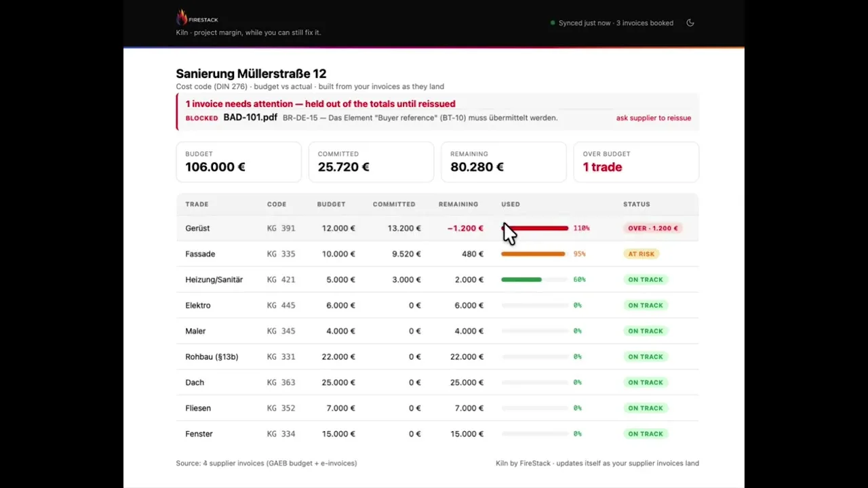Click the project title Sanierung Müllerstraße 12
868x488 pixels.
click(251, 74)
